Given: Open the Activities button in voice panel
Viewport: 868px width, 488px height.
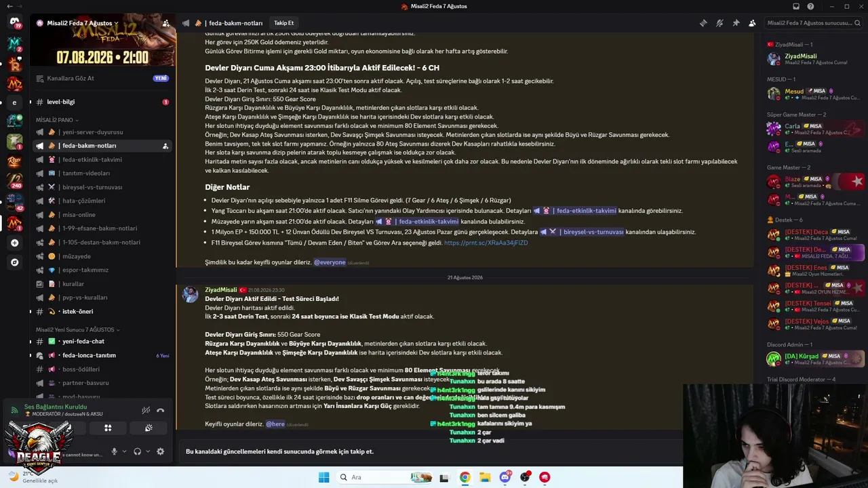Looking at the screenshot, I should coord(108,428).
